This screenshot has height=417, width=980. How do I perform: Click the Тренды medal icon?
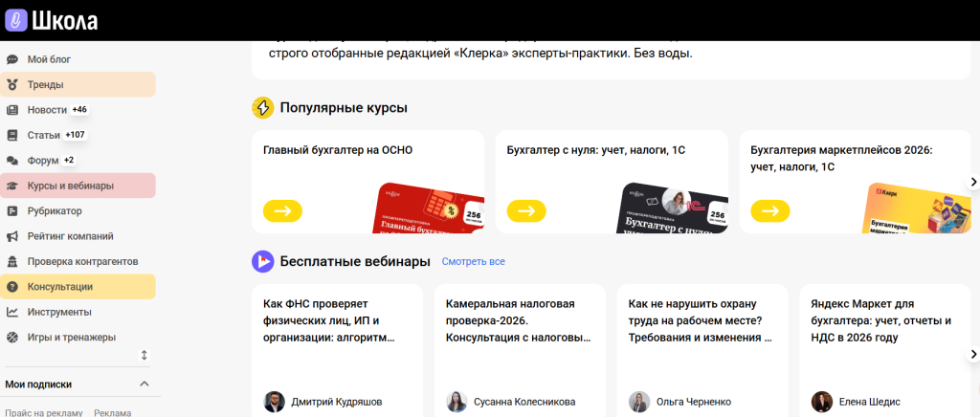pyautogui.click(x=11, y=85)
